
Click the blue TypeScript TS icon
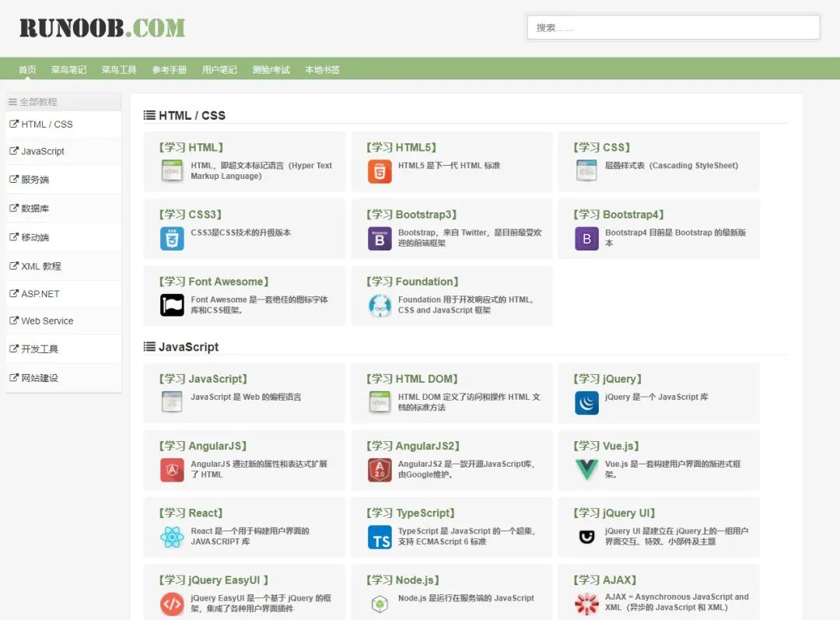tap(380, 537)
